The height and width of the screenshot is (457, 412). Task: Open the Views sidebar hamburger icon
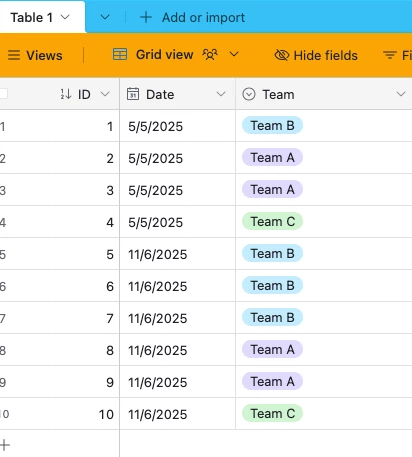tap(14, 55)
